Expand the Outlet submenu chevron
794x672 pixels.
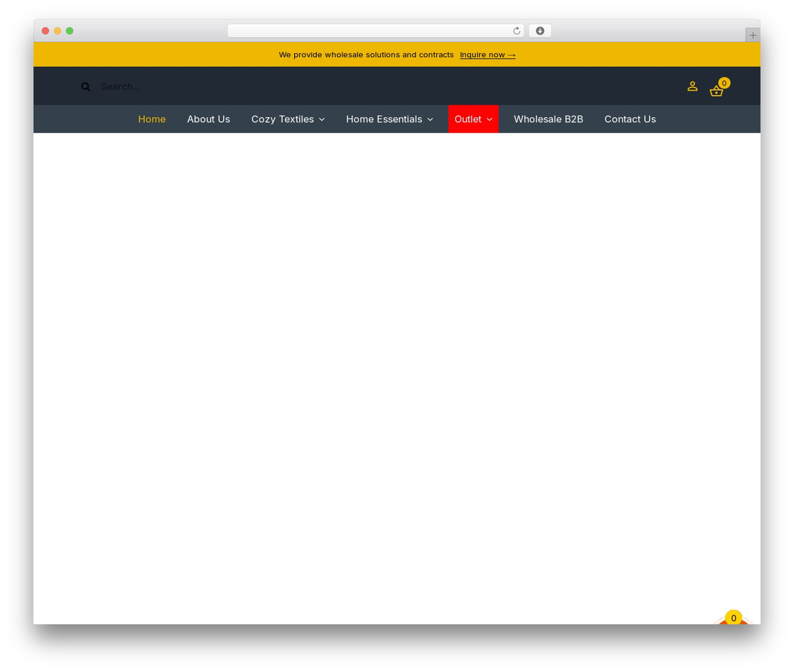(x=489, y=120)
